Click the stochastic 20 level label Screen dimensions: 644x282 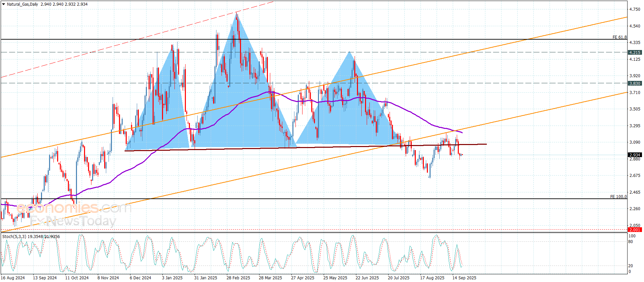coord(631,266)
